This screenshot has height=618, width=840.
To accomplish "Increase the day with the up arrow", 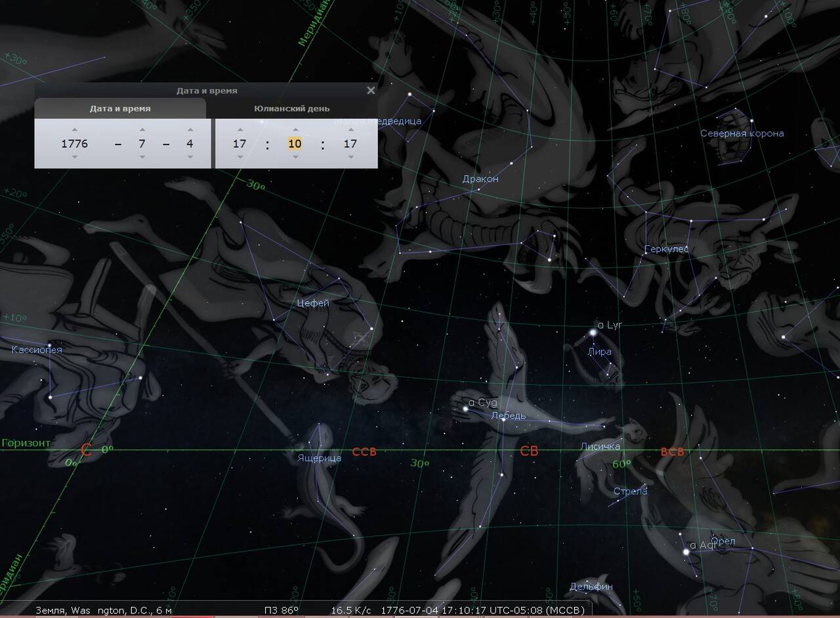I will tap(190, 130).
